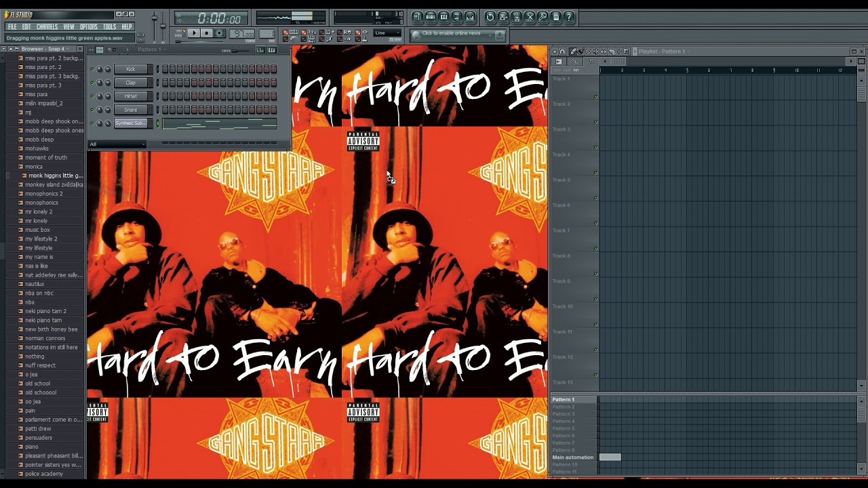Show audio clips tab in playlist
868x488 pixels.
point(559,62)
